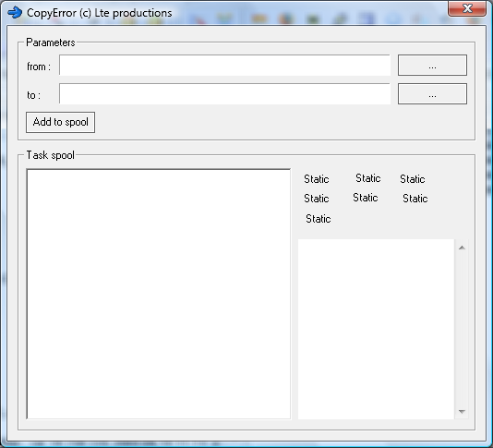Click the 'from' path input field
Screen dimensions: 493x448
pyautogui.click(x=224, y=66)
